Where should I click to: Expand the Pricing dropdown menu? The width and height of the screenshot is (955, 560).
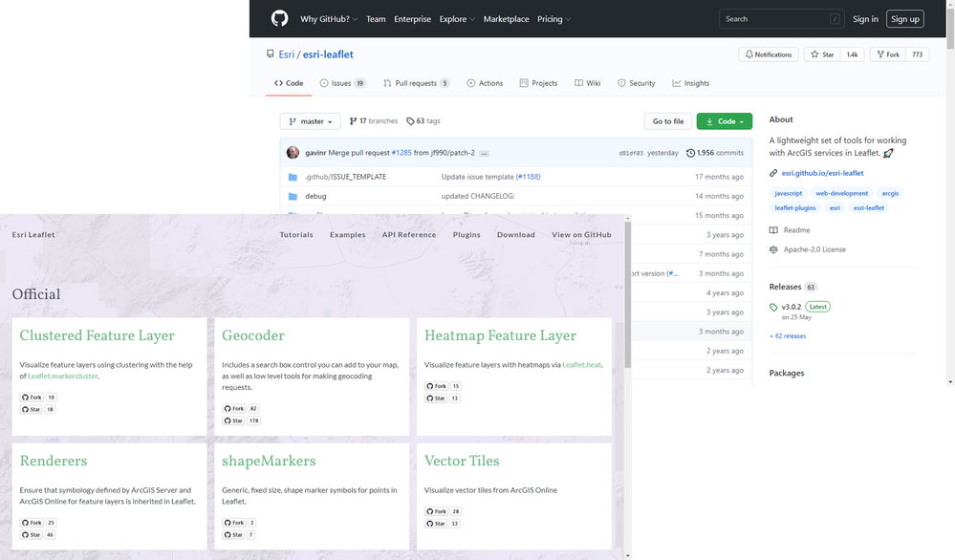(553, 19)
